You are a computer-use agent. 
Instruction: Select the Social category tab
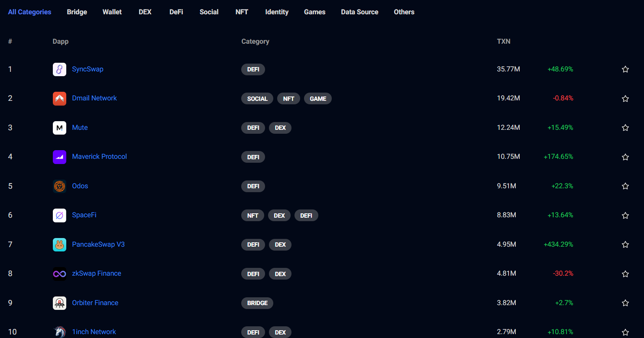click(209, 12)
